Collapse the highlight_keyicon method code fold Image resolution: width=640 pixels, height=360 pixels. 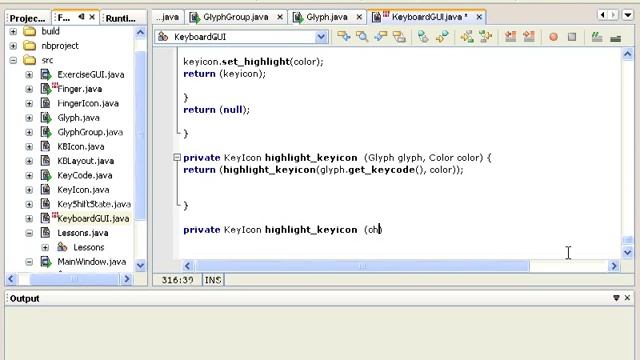pos(177,157)
